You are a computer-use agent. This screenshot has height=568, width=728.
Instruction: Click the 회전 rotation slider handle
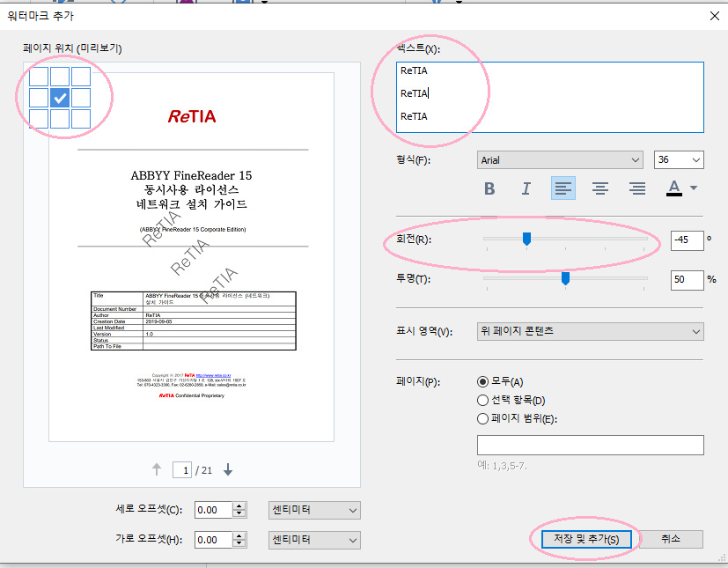point(526,239)
